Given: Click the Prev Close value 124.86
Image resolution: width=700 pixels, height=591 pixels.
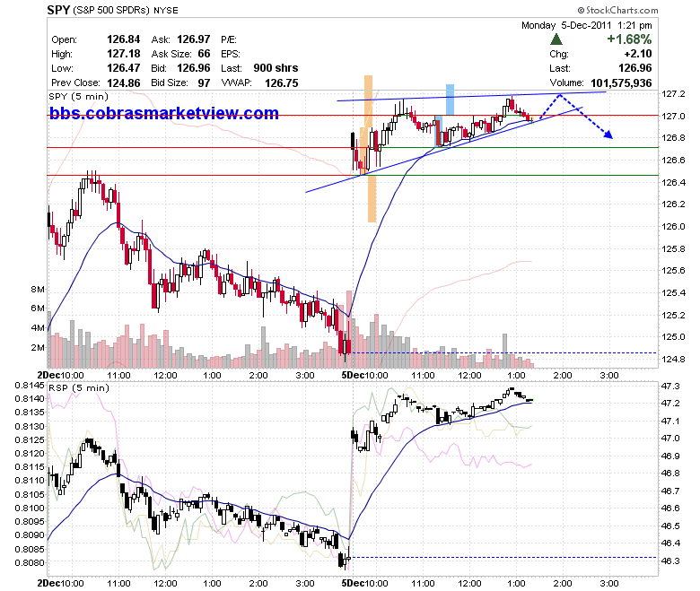Looking at the screenshot, I should [123, 83].
